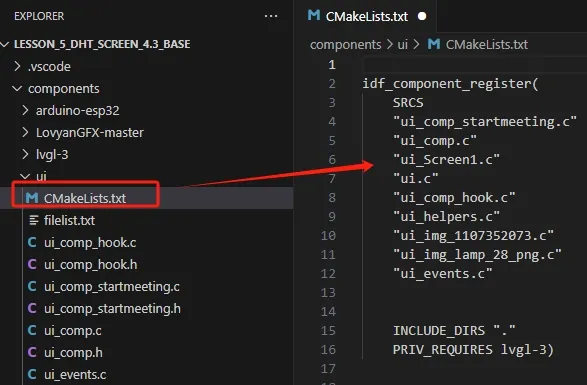Click the ui breadcrumb segment
The width and height of the screenshot is (587, 385).
pos(402,45)
